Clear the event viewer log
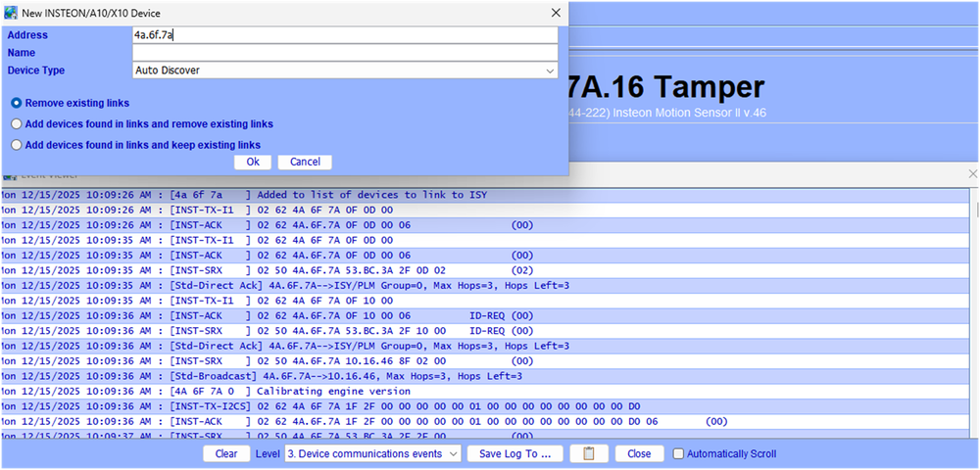The height and width of the screenshot is (470, 980). 226,454
